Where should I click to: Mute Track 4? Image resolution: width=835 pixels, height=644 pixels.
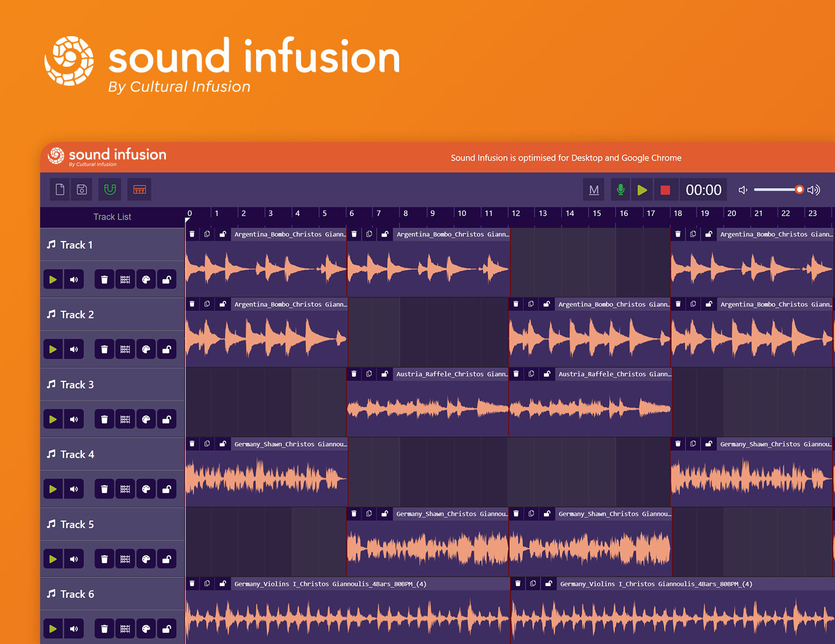coord(74,489)
